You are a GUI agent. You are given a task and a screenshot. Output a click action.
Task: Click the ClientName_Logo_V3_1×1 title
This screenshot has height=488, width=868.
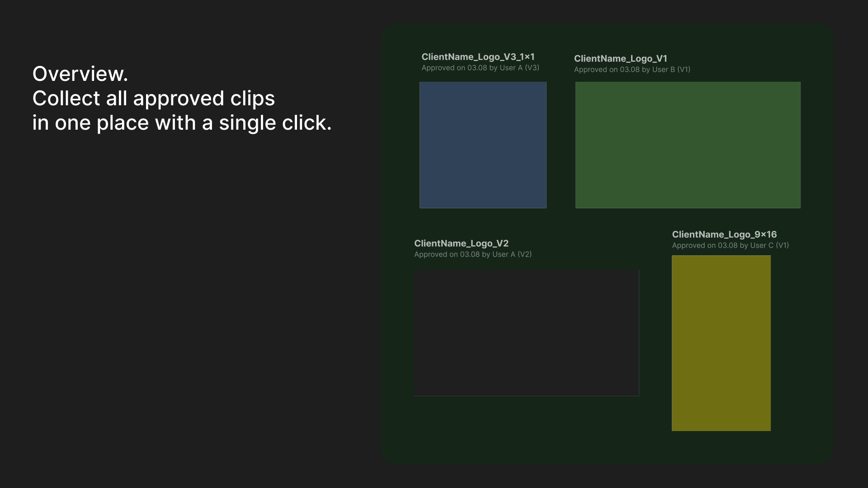(x=478, y=57)
